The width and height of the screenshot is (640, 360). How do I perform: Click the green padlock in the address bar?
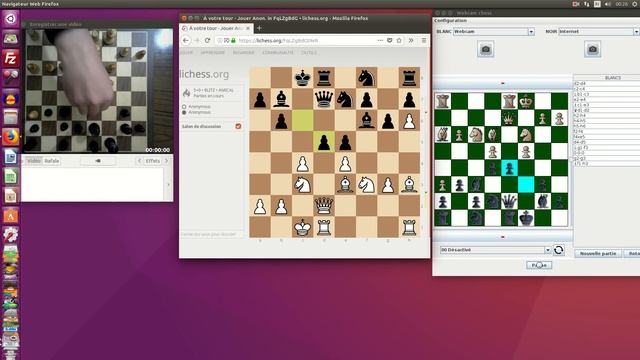(x=233, y=40)
